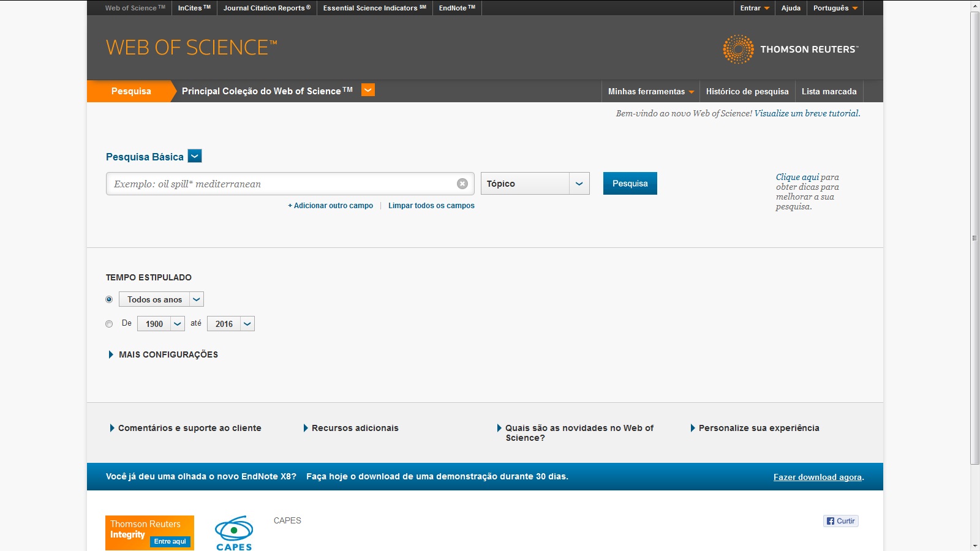Click the scrollbar up arrow
This screenshot has height=551, width=980.
975,5
